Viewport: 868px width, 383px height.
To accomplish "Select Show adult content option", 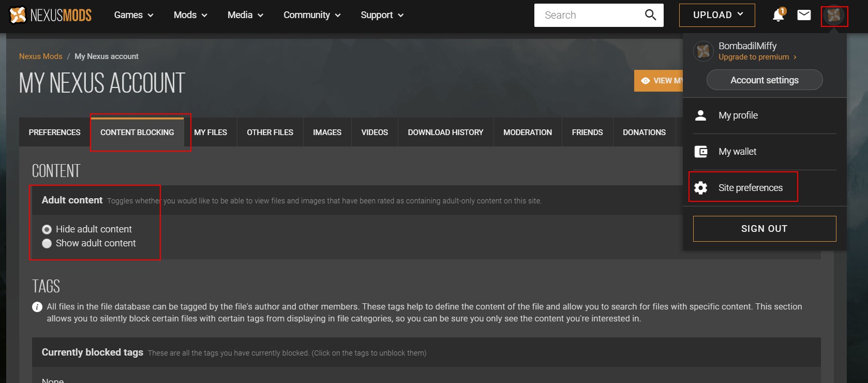I will 47,243.
